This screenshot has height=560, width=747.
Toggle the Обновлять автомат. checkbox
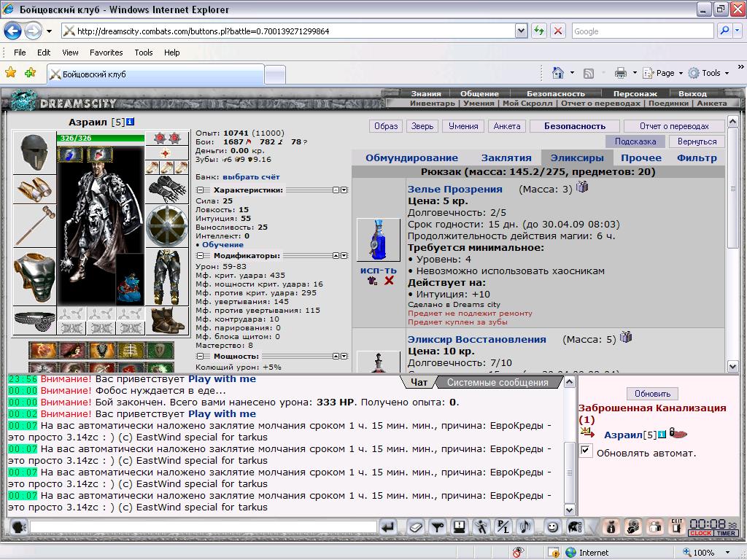pyautogui.click(x=586, y=451)
